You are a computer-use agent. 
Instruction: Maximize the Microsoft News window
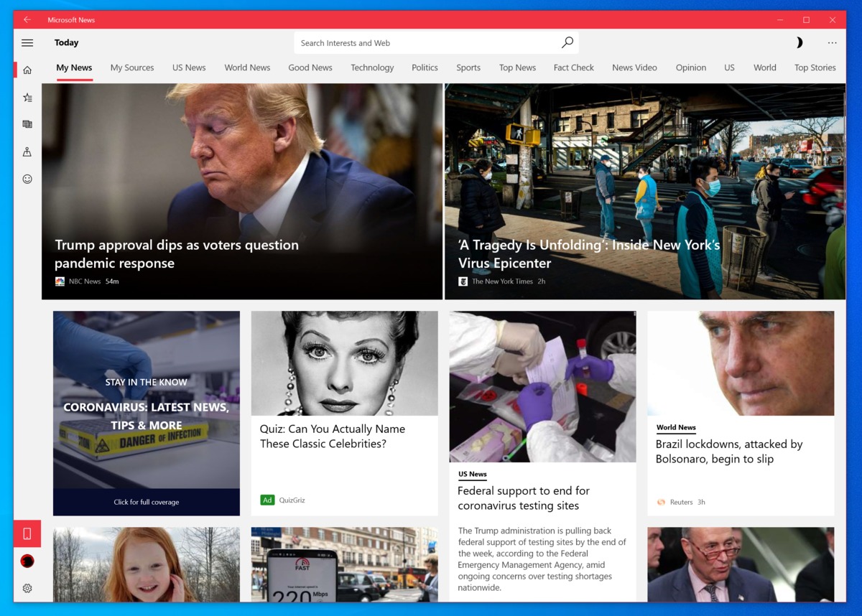point(806,19)
